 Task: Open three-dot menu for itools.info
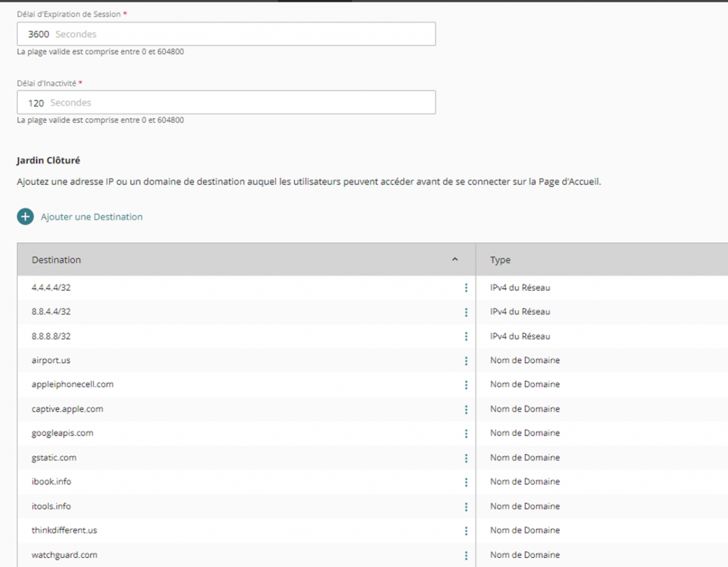466,507
